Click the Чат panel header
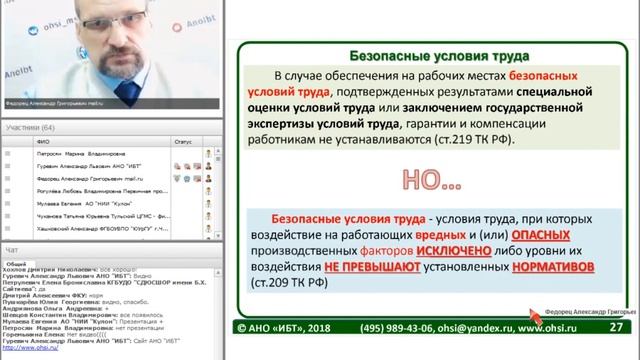Viewport: 640px width, 360px height. pyautogui.click(x=112, y=250)
